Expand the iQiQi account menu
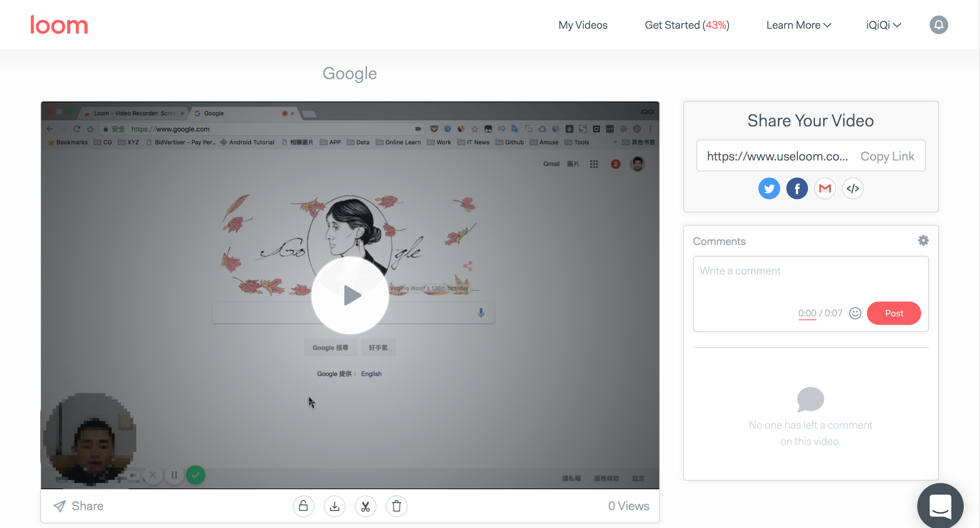Viewport: 980px width, 528px height. [884, 25]
